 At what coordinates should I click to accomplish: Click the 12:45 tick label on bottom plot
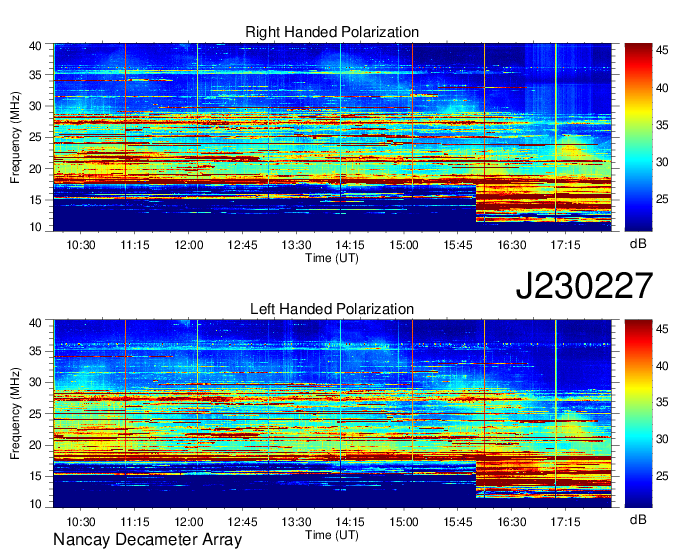[242, 522]
